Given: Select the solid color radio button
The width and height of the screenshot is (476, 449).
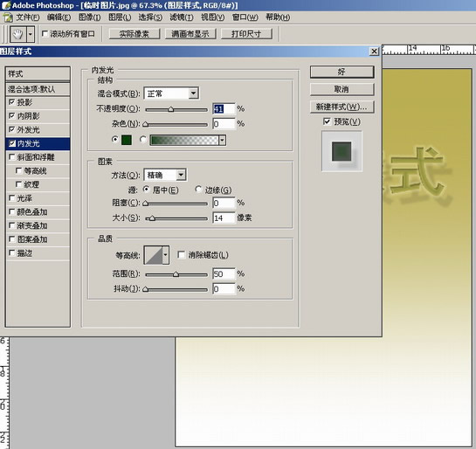Looking at the screenshot, I should 115,140.
